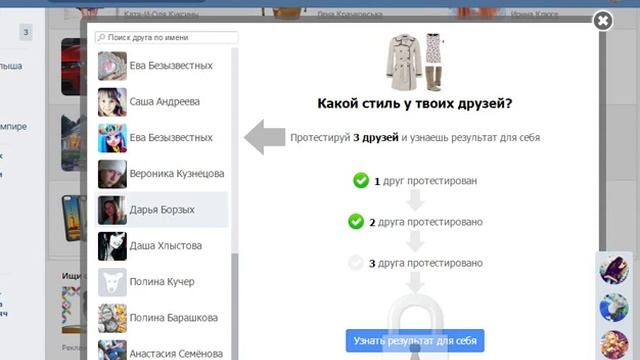Click the middle avatar in right chat sidebar
The height and width of the screenshot is (360, 640).
tap(614, 307)
